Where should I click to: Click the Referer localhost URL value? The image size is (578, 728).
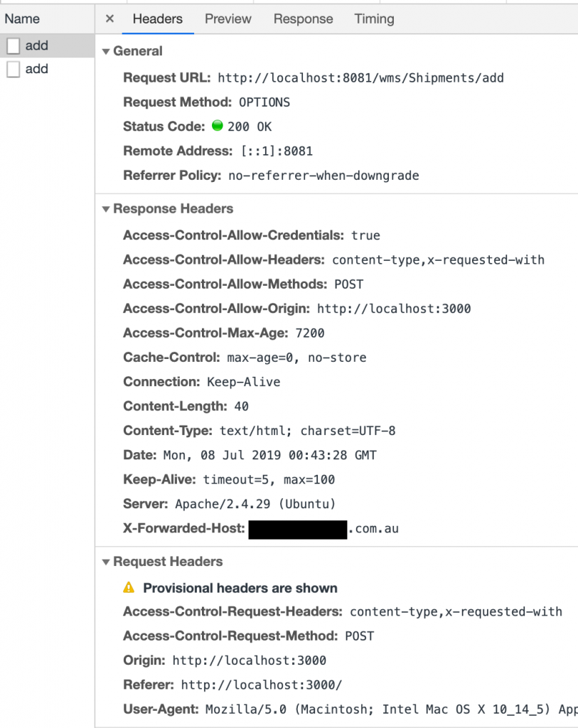(262, 685)
